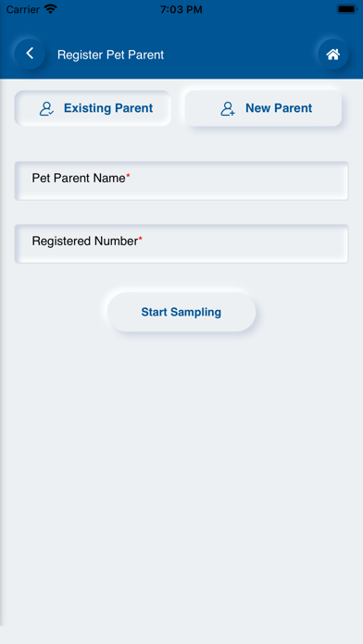
Task: Click the Pet Parent Name label text
Action: pyautogui.click(x=79, y=179)
